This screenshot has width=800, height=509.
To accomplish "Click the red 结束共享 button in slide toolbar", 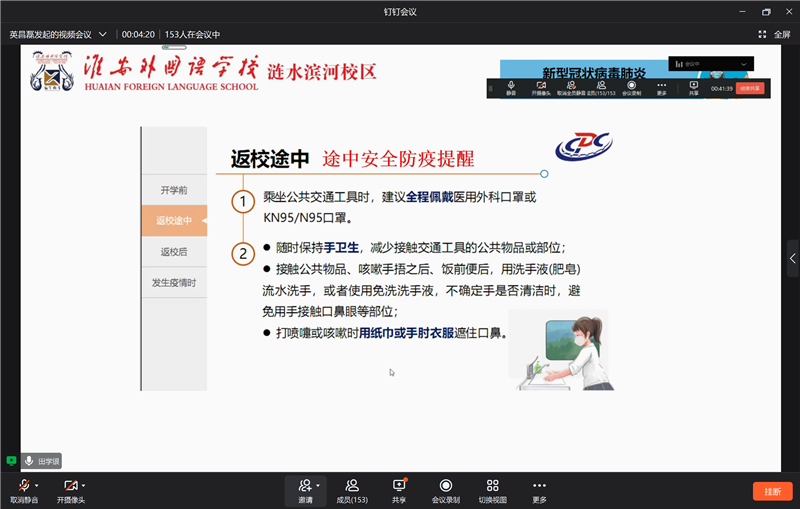I will [x=749, y=88].
